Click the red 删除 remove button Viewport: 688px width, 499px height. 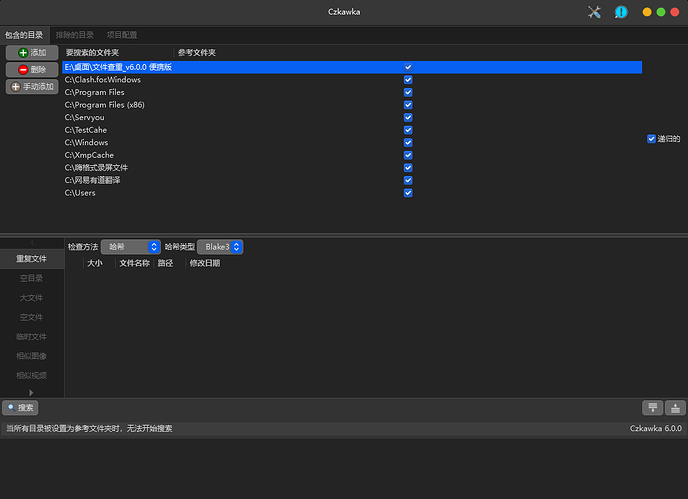[32, 69]
